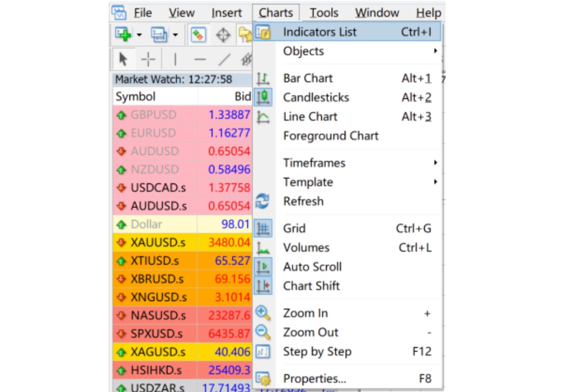Open Indicators List from Charts menu

[347, 32]
